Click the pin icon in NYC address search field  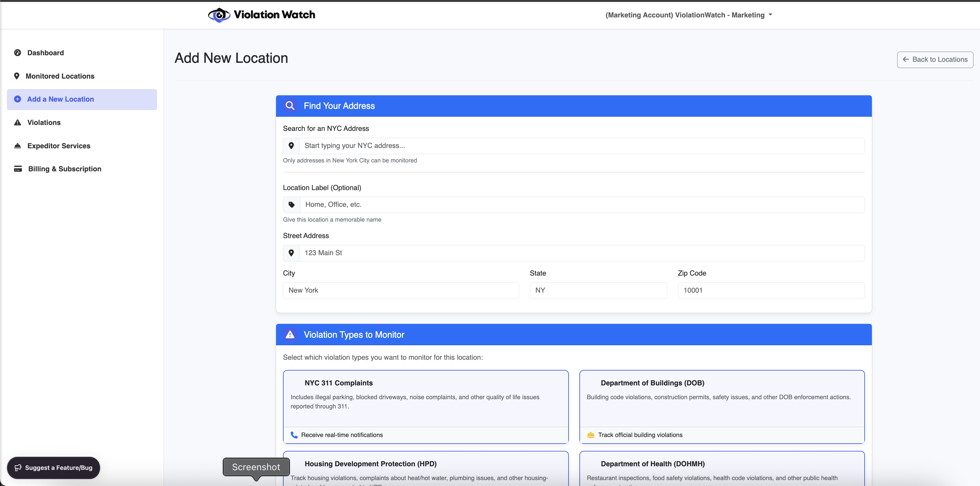click(291, 146)
